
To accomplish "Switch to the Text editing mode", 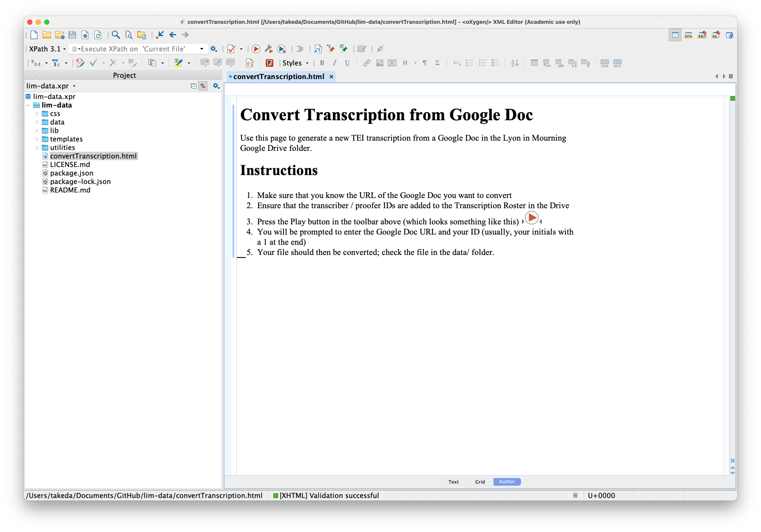I will point(453,481).
